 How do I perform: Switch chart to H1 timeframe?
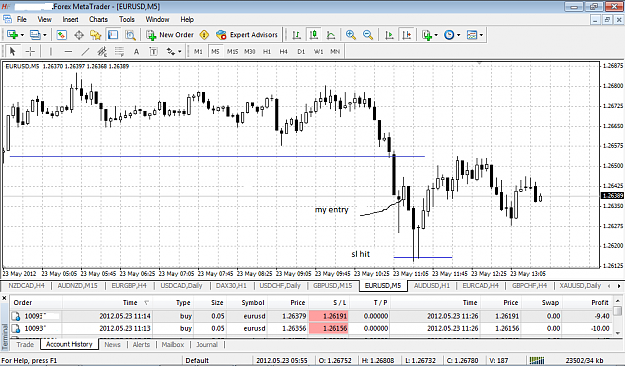pyautogui.click(x=267, y=51)
